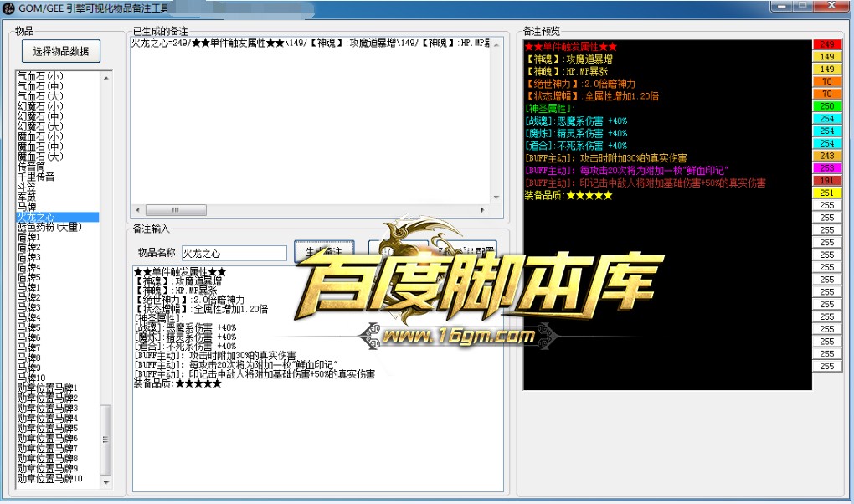Image resolution: width=854 pixels, height=504 pixels.
Task: Select white 255 swatch directly under yellow 251
Action: [x=827, y=205]
